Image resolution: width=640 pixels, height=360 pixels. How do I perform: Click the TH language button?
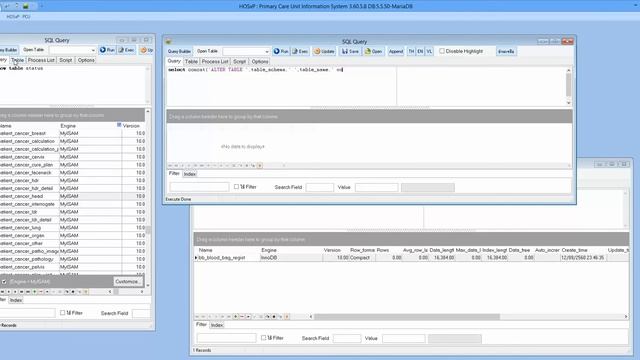coord(411,51)
